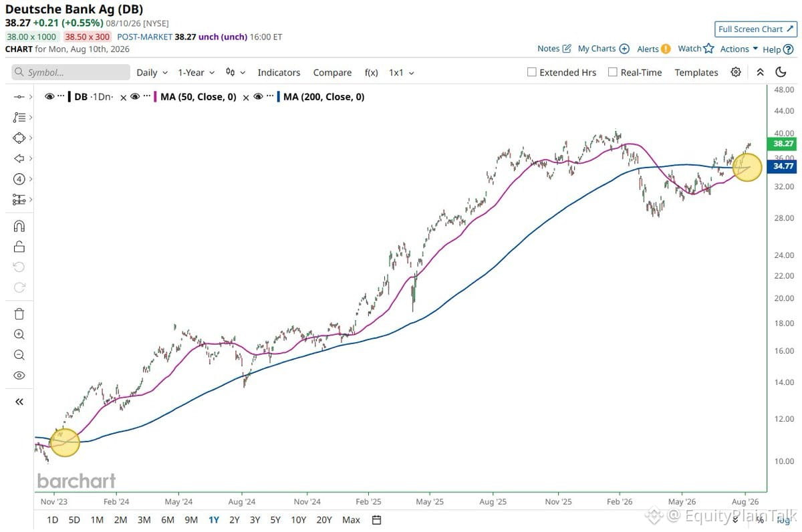The image size is (802, 532).
Task: Open the Alerts link
Action: click(654, 49)
